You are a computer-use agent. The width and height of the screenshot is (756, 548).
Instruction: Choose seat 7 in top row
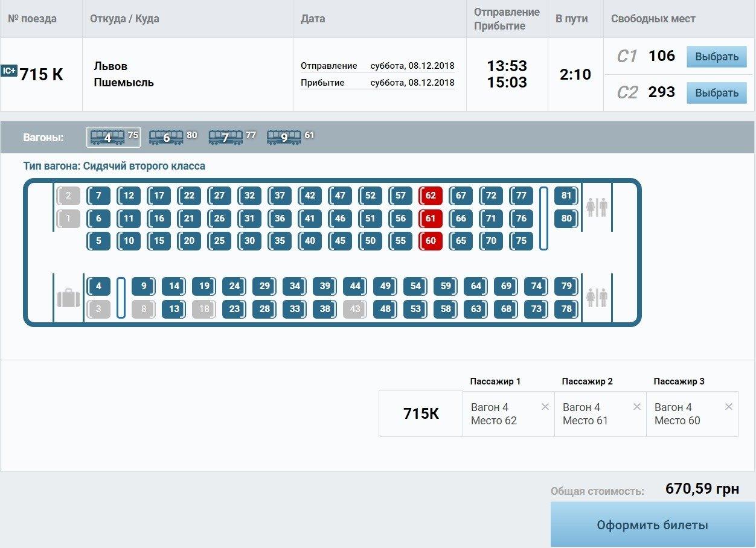[x=98, y=196]
